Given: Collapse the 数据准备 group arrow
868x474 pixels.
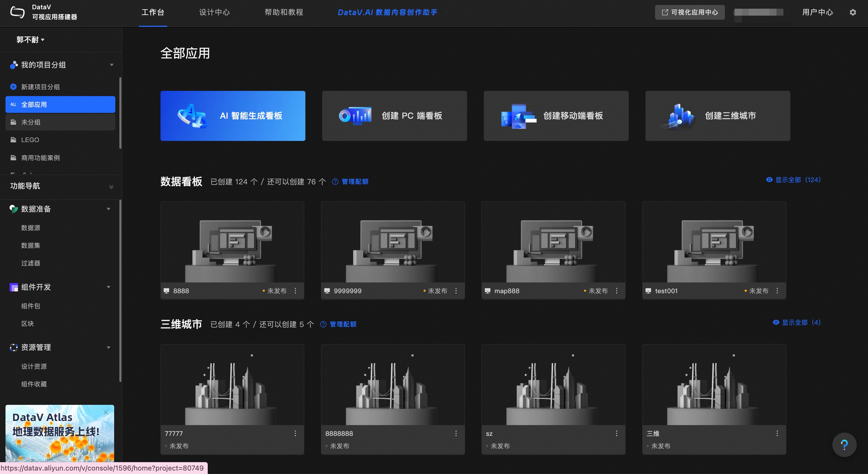Looking at the screenshot, I should [x=108, y=209].
